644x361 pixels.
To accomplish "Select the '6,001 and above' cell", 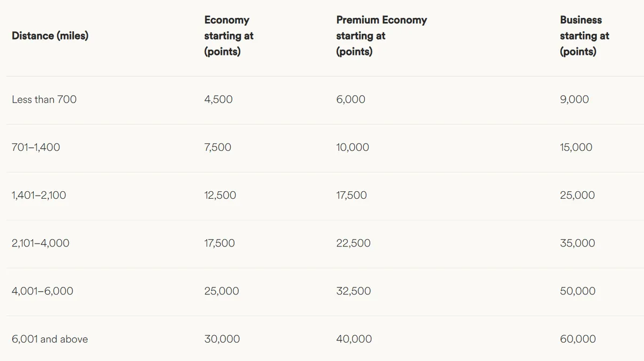I will click(x=50, y=339).
